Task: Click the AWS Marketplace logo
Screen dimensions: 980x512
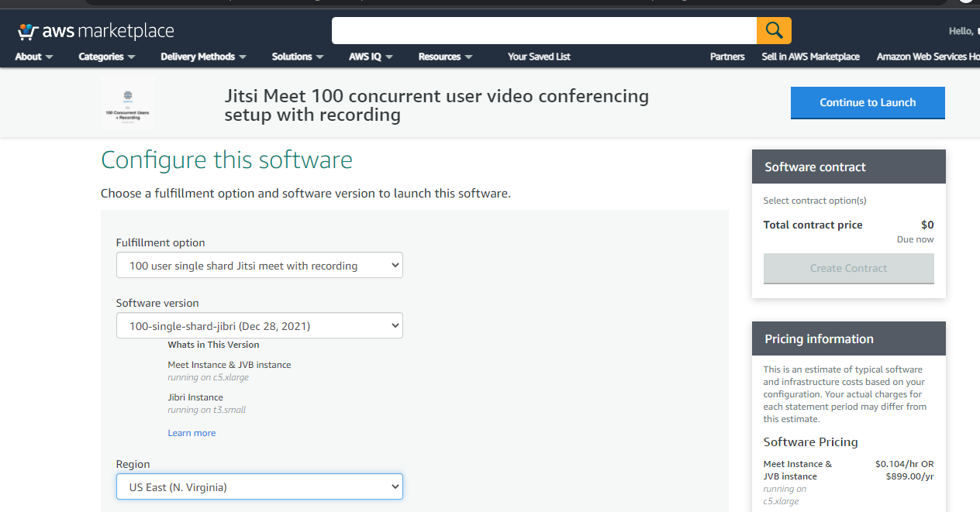Action: (x=95, y=32)
